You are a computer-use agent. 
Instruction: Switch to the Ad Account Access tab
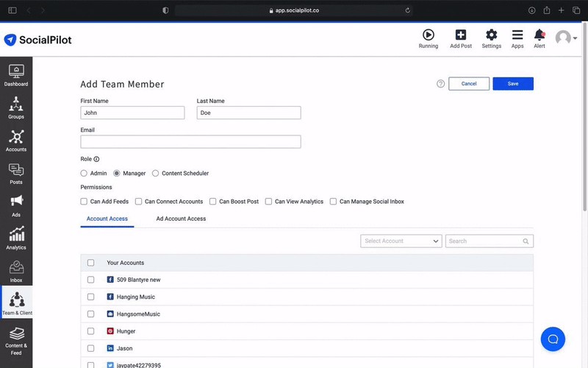coord(181,219)
